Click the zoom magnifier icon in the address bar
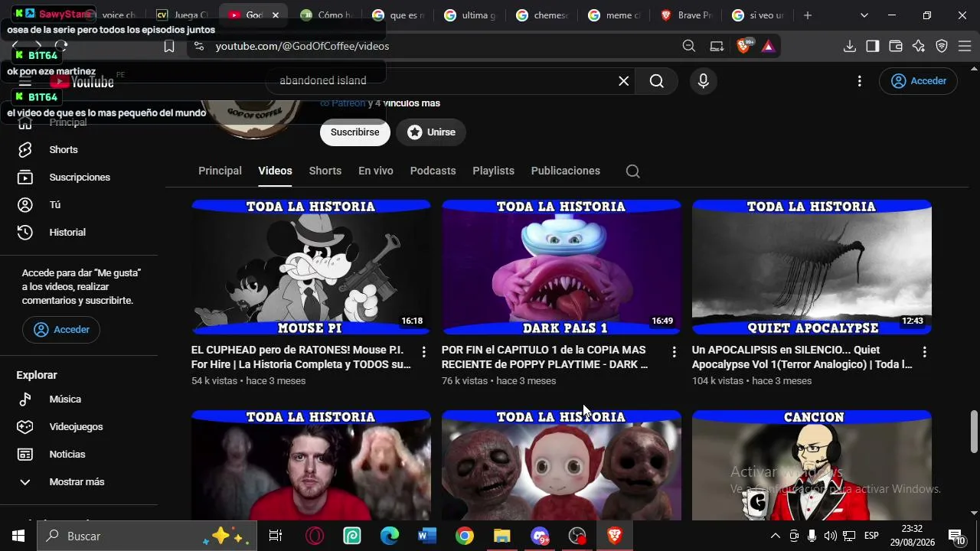Screen dimensions: 980x551 689,46
